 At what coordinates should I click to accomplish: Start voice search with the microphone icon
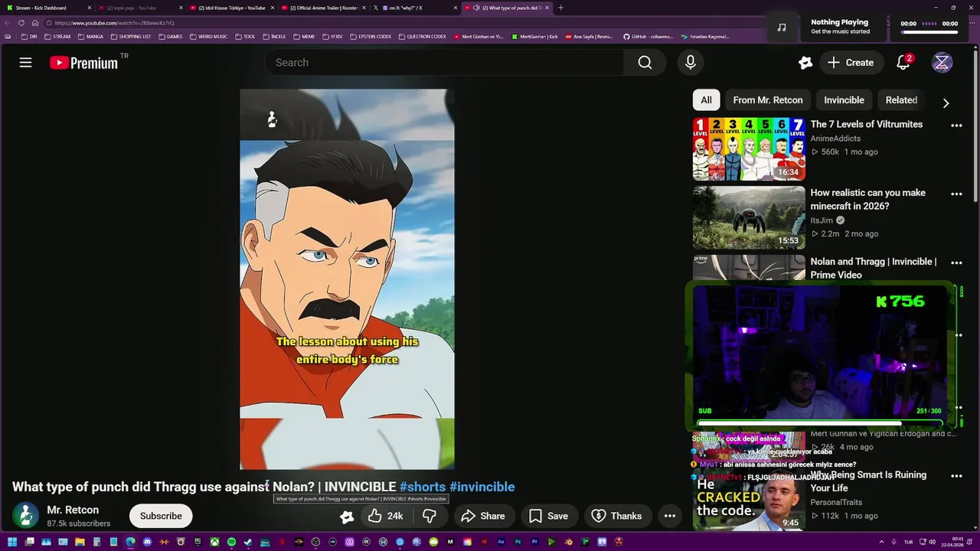[x=691, y=63]
